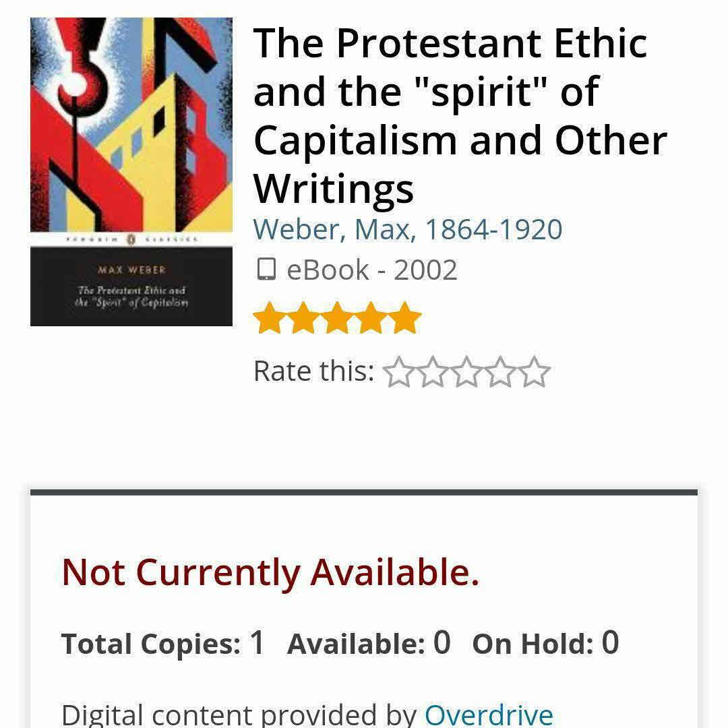Open author link Weber, Max, 1864-1920

pyautogui.click(x=408, y=229)
